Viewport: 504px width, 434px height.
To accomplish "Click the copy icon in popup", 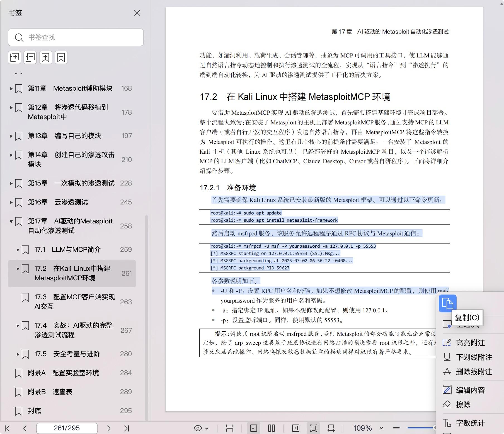I will click(x=448, y=303).
